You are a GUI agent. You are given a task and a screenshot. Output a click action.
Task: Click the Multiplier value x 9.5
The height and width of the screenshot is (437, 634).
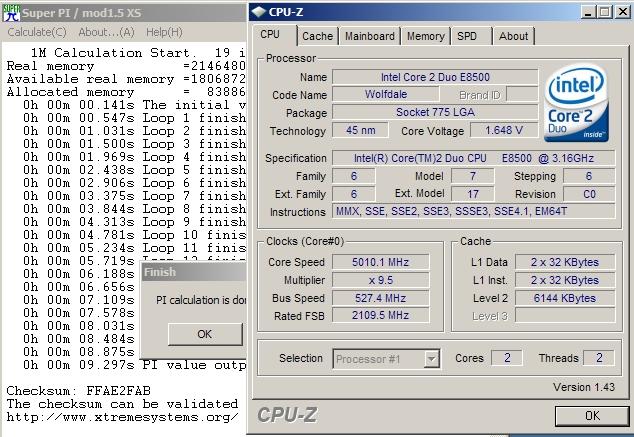point(380,280)
